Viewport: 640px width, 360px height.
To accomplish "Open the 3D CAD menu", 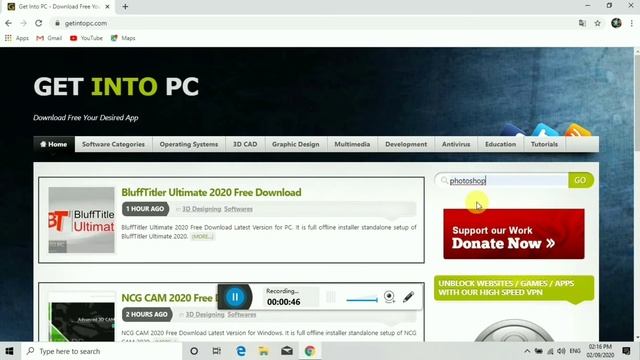I will (x=245, y=144).
